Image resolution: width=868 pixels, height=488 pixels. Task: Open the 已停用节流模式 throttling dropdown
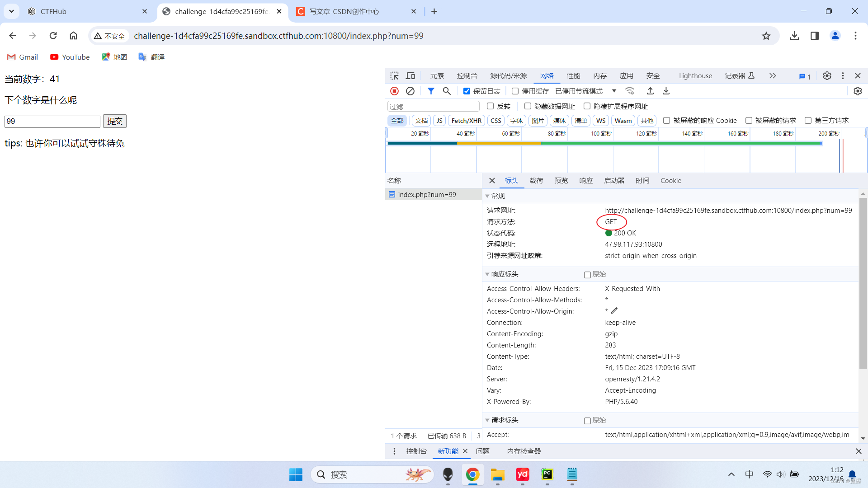[583, 91]
